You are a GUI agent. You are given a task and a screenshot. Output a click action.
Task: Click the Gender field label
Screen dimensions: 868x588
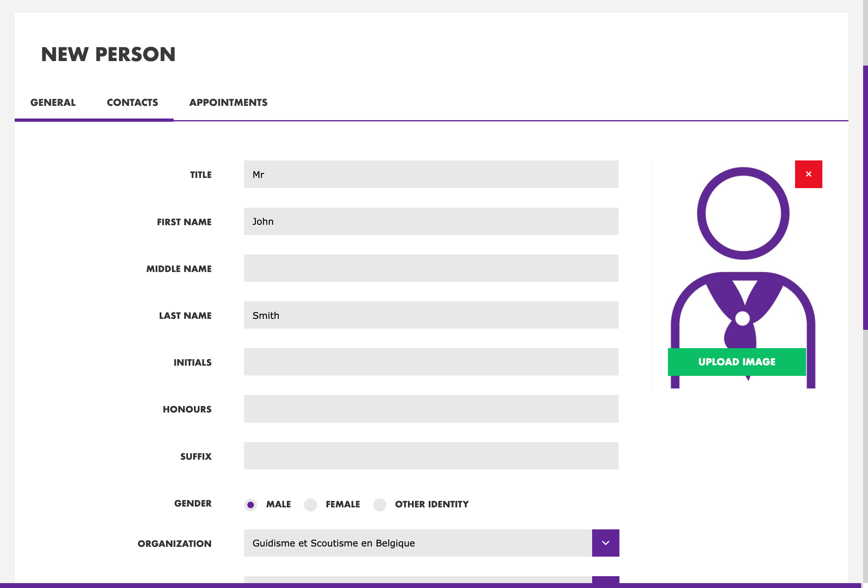pyautogui.click(x=193, y=503)
